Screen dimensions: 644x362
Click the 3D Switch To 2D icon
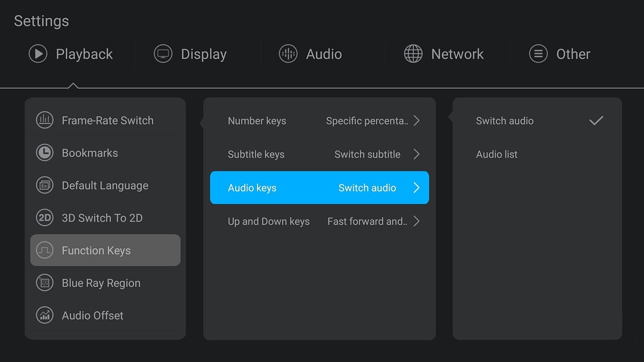pyautogui.click(x=45, y=218)
